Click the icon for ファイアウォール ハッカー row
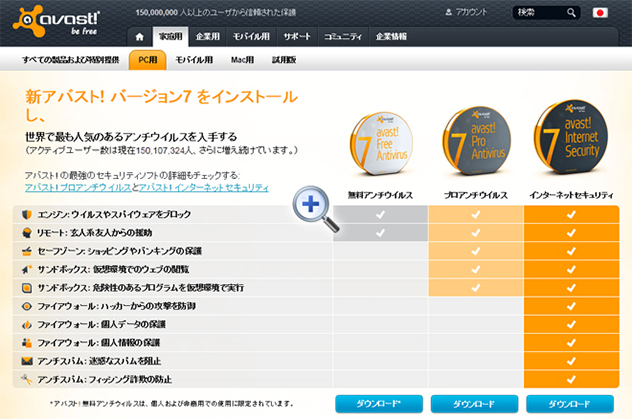 27,306
